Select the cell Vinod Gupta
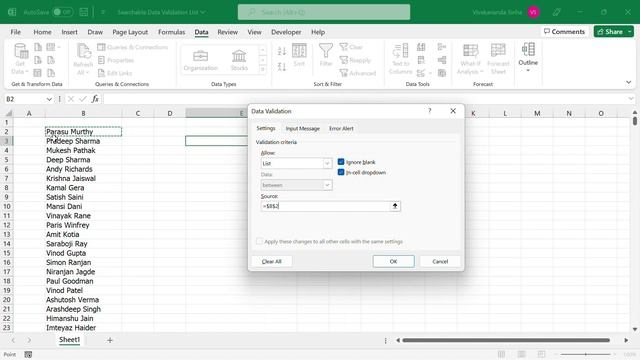 [83, 253]
